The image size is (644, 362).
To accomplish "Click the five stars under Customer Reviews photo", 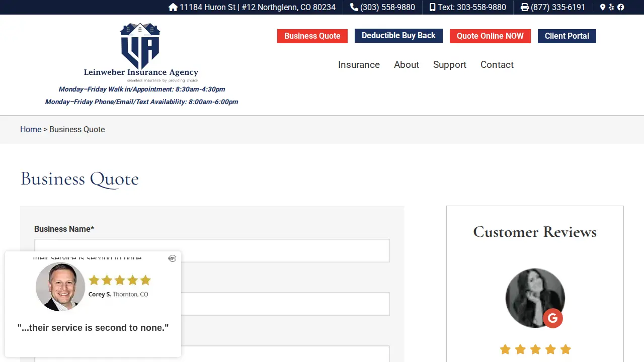I will 535,349.
